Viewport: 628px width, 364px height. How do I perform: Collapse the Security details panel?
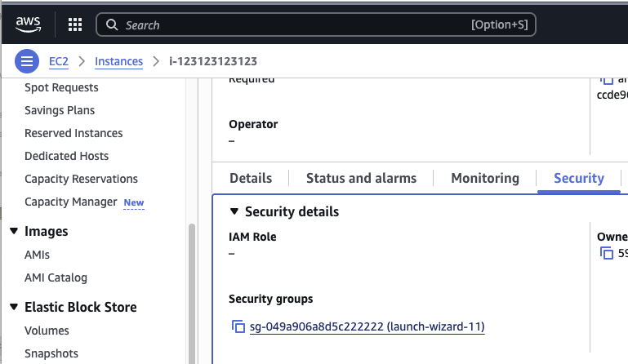pos(234,212)
